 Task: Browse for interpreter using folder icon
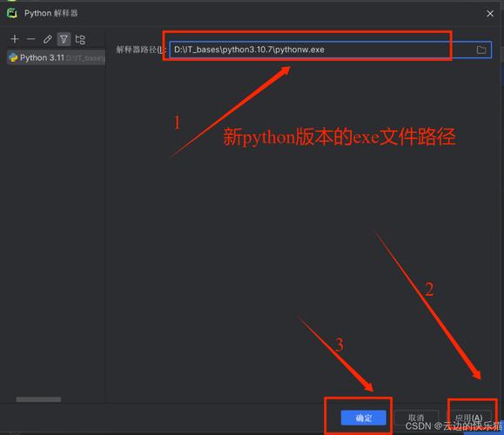pyautogui.click(x=481, y=50)
